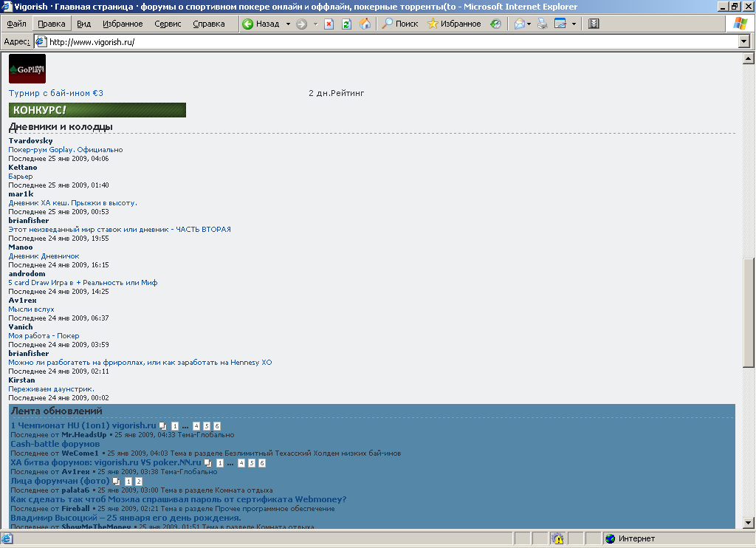Viewport: 756px width, 548px height.
Task: Expand the Back button history dropdown arrow
Action: pos(288,24)
